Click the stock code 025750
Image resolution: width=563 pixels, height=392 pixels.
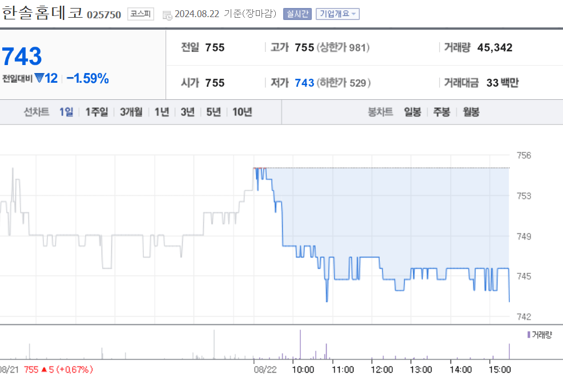click(x=104, y=15)
